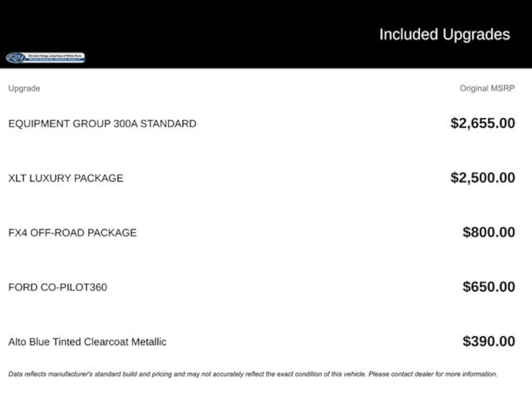
Task: Click the $2,500.00 price
Action: [483, 178]
